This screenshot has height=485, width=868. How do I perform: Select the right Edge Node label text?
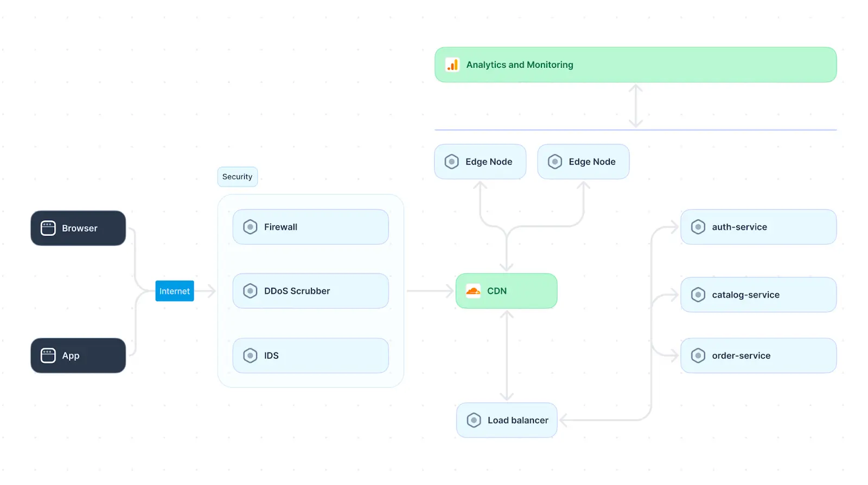[x=592, y=162]
